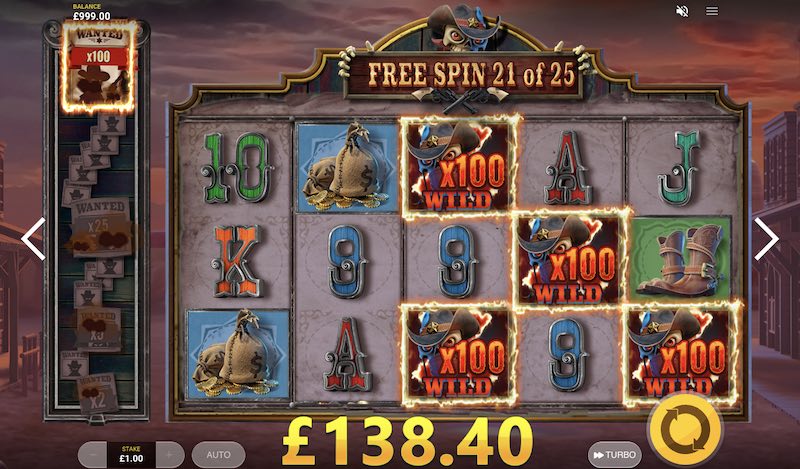
Task: Click the £138.40 win amount
Action: [407, 441]
